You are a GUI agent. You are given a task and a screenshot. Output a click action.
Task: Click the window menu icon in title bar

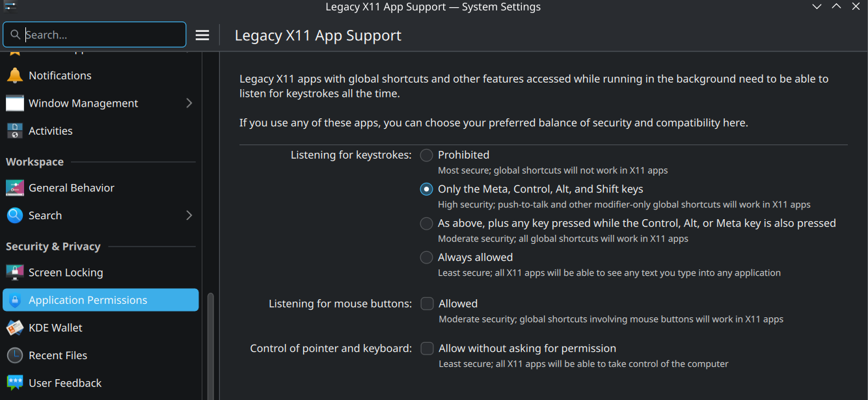tap(10, 7)
